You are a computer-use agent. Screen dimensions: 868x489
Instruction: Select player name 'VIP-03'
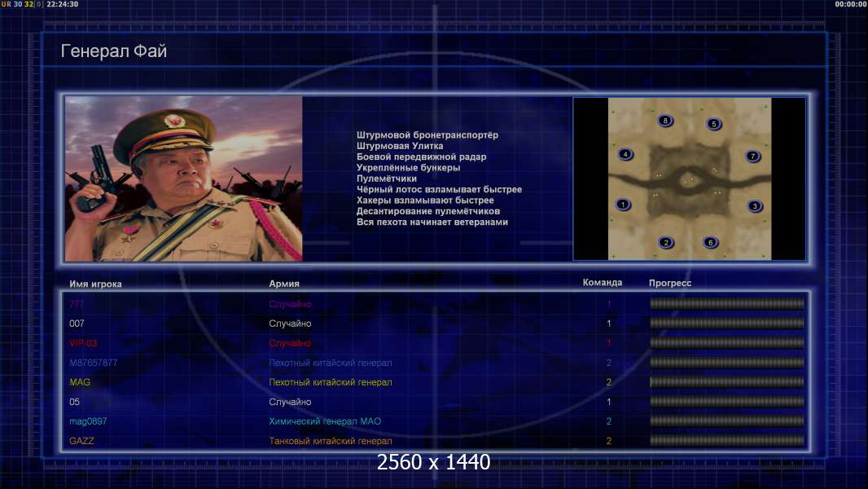pyautogui.click(x=83, y=343)
